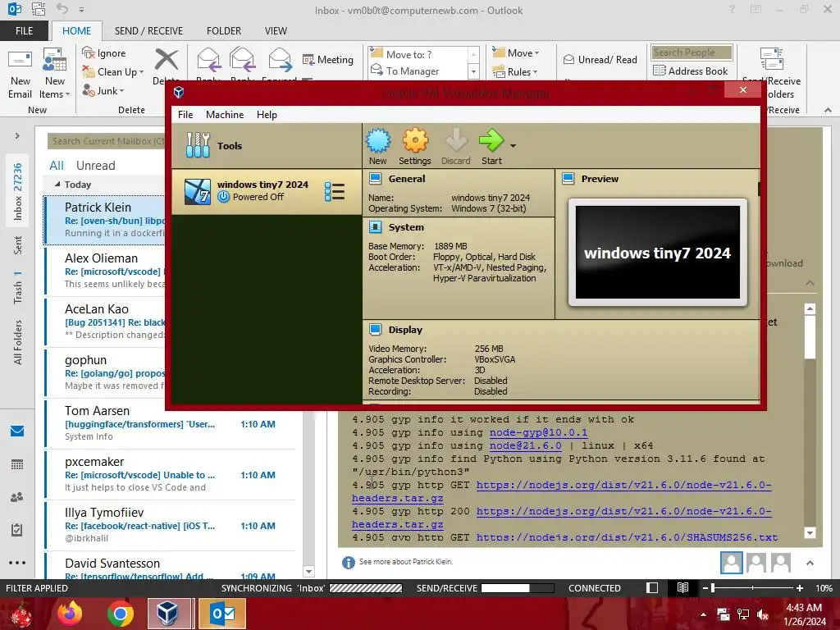Switch to People view icon

coord(17,497)
